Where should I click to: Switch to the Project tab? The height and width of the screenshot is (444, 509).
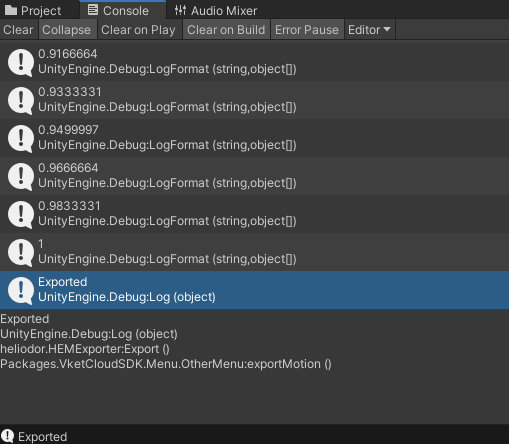33,10
